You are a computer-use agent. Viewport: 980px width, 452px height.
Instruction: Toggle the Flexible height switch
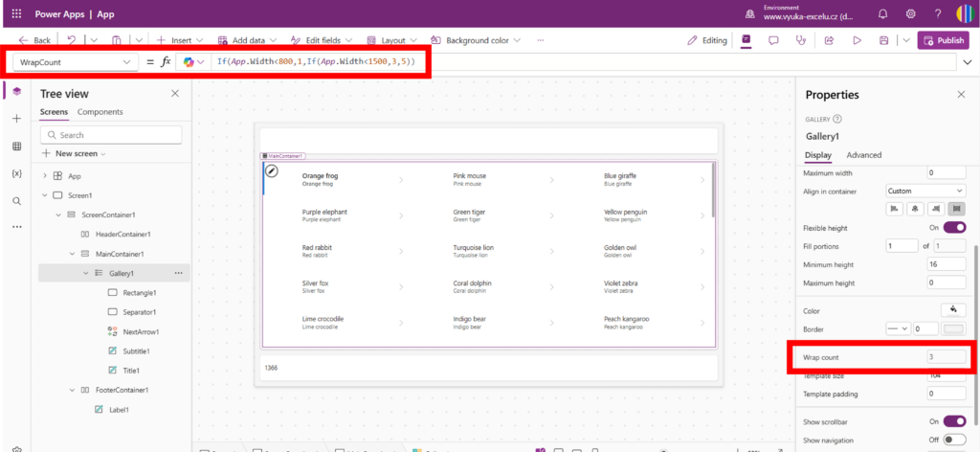click(954, 228)
